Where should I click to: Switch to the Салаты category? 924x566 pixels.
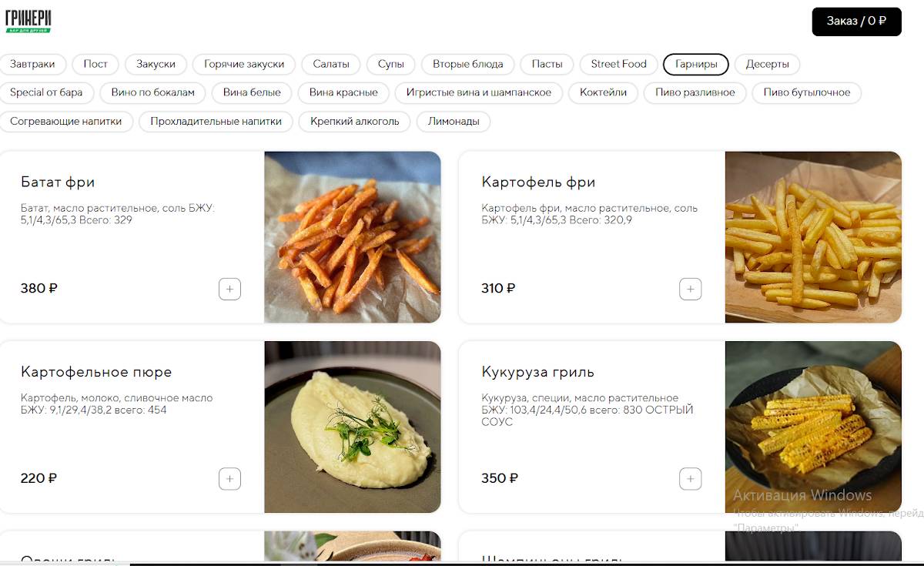(331, 64)
